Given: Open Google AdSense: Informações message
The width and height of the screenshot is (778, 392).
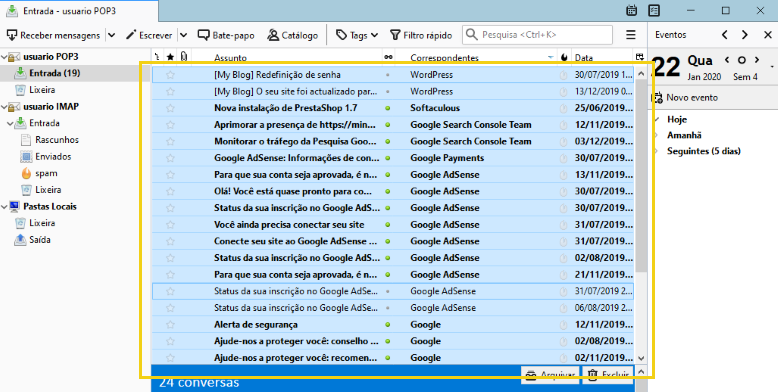Looking at the screenshot, I should 392,158.
